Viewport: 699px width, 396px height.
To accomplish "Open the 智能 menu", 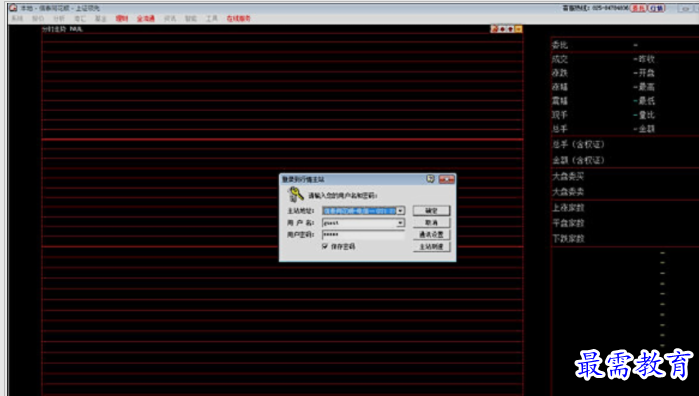I will [x=191, y=18].
